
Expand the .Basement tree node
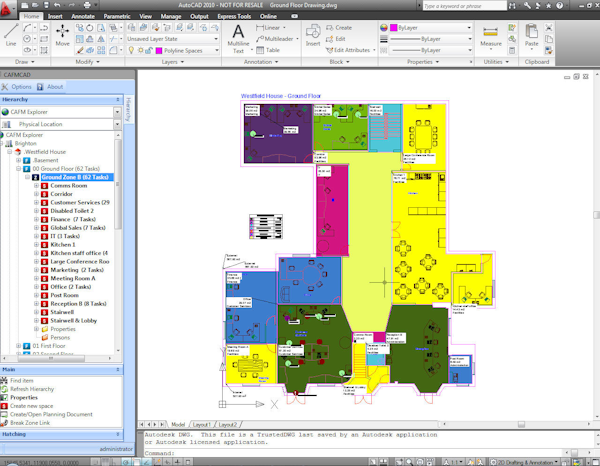[x=18, y=160]
